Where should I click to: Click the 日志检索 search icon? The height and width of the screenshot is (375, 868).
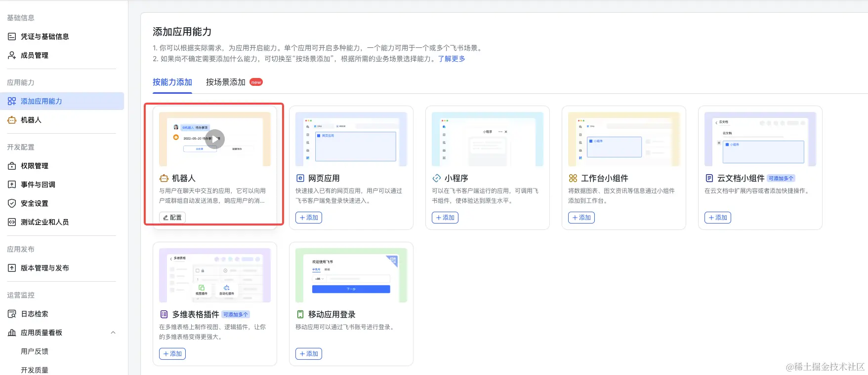tap(12, 314)
